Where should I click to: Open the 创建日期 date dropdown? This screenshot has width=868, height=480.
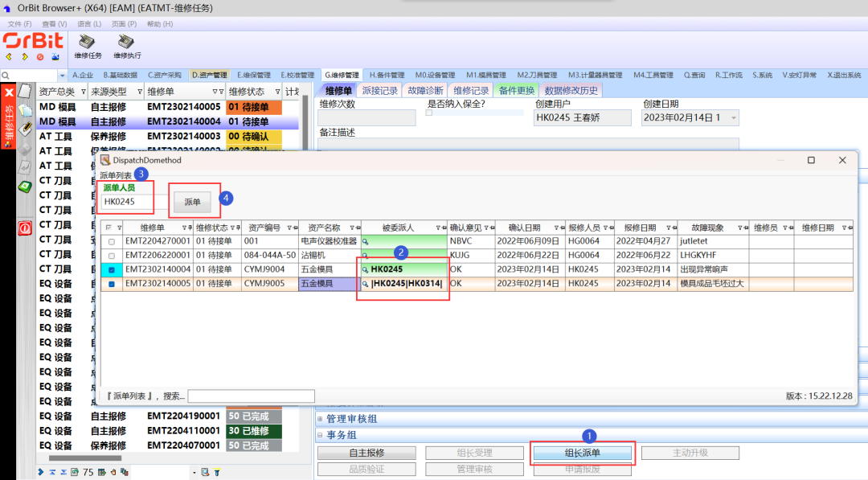click(x=733, y=118)
